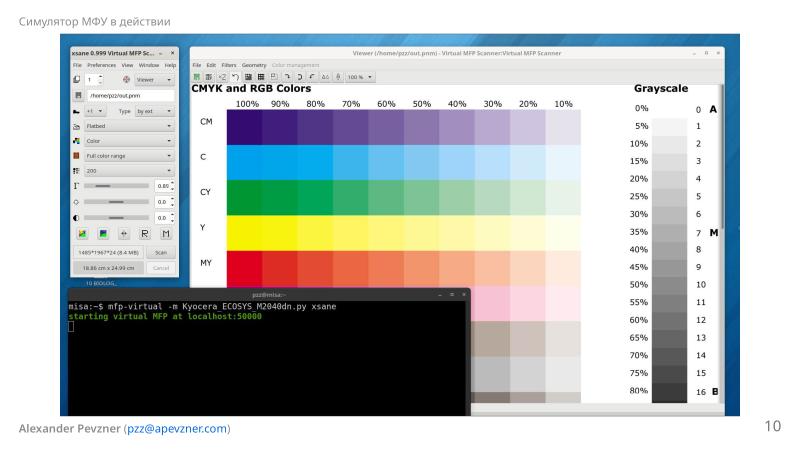Screen dimensions: 800x450
Task: Click the clone x2 icon in Viewer toolbar
Action: coord(222,77)
